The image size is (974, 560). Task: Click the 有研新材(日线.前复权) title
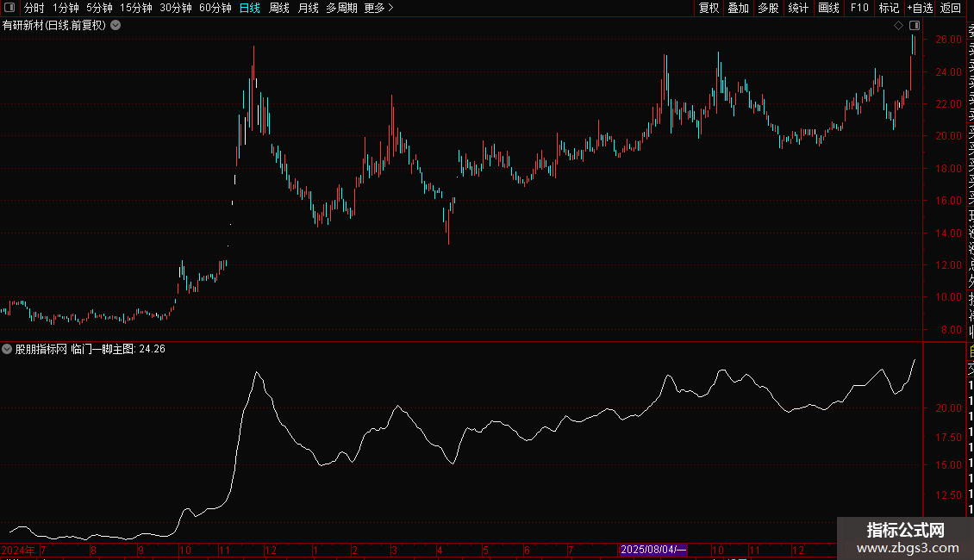pyautogui.click(x=54, y=26)
